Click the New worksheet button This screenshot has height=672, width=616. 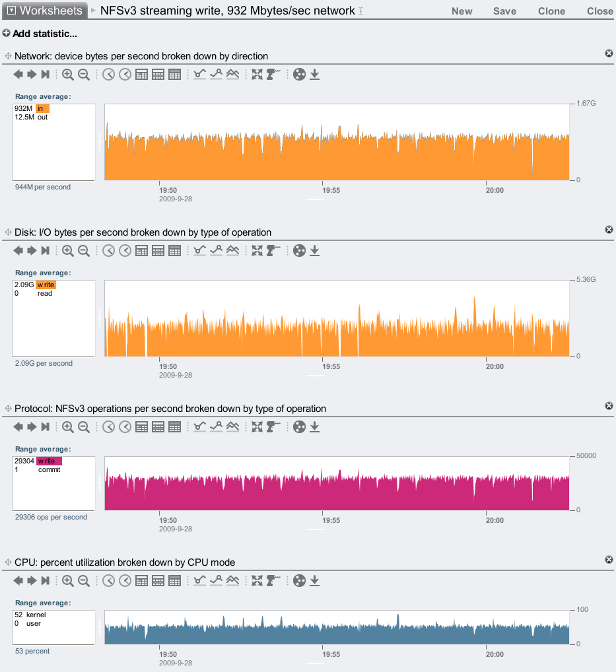point(462,11)
